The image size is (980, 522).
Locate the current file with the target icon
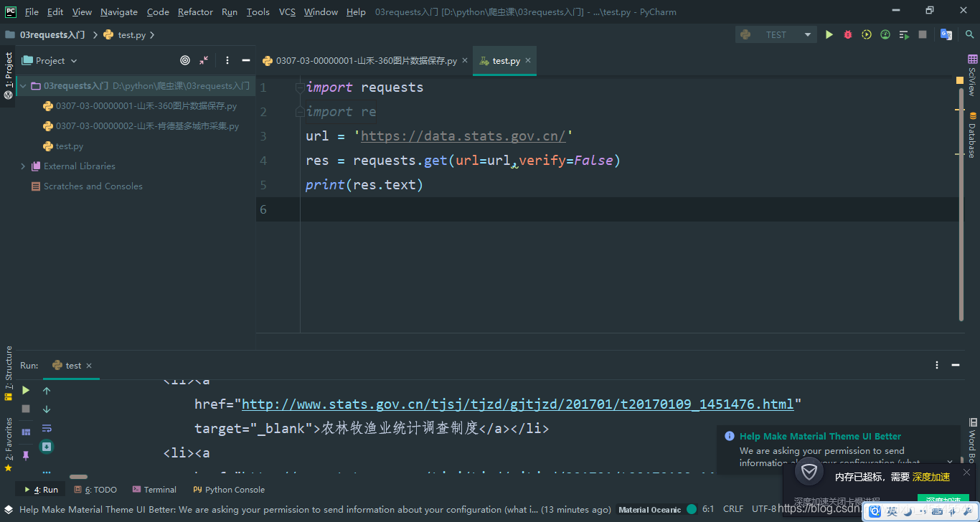coord(185,61)
